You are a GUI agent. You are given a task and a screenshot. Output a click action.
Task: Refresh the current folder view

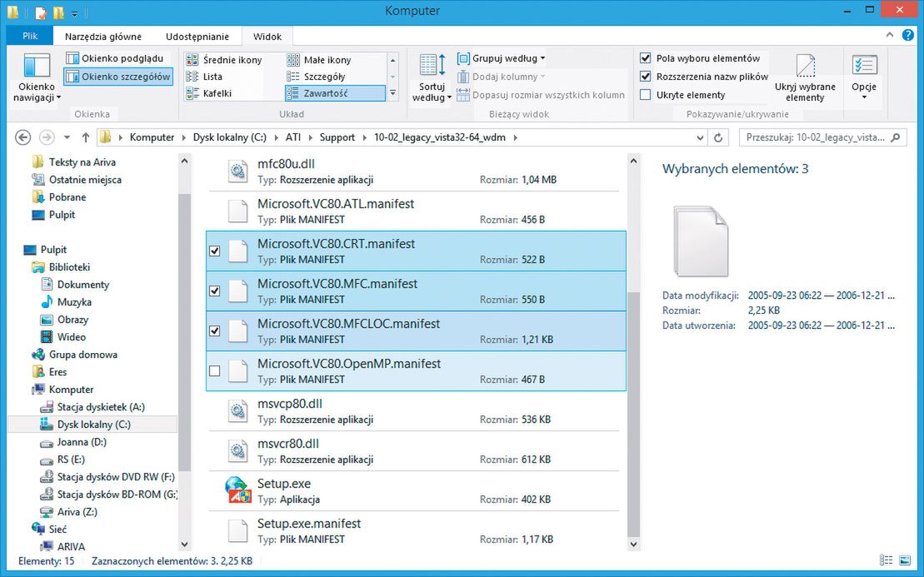pos(717,137)
